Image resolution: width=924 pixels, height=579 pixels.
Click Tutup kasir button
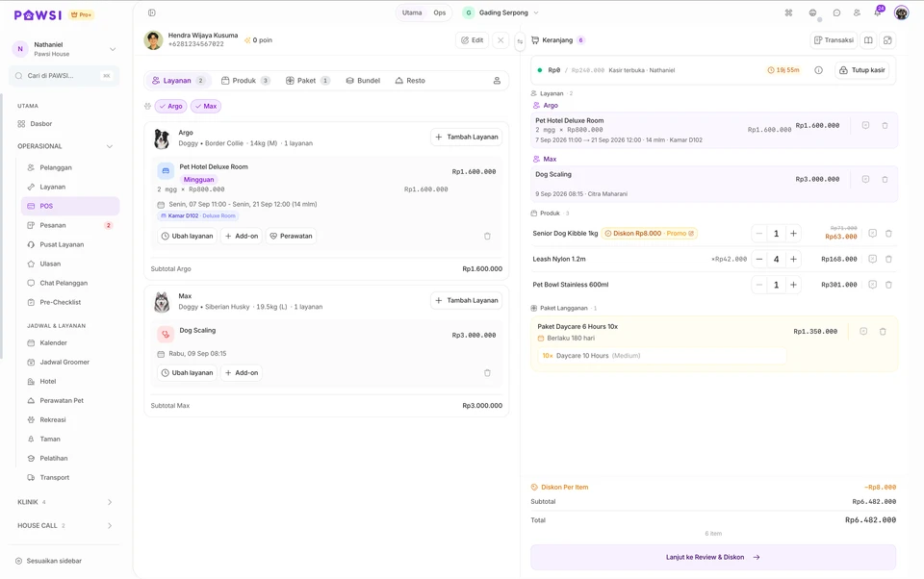[x=862, y=70]
